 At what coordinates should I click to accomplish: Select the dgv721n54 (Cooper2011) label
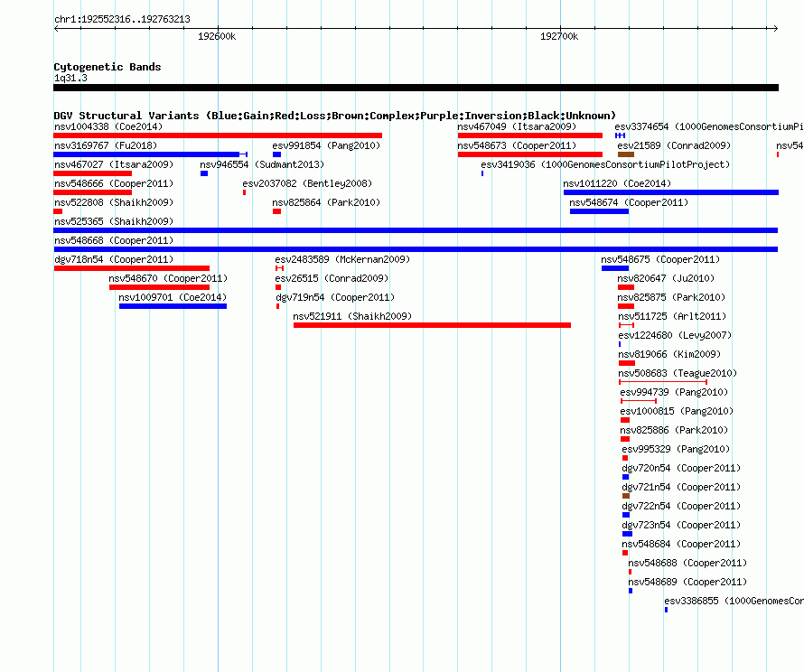681,487
